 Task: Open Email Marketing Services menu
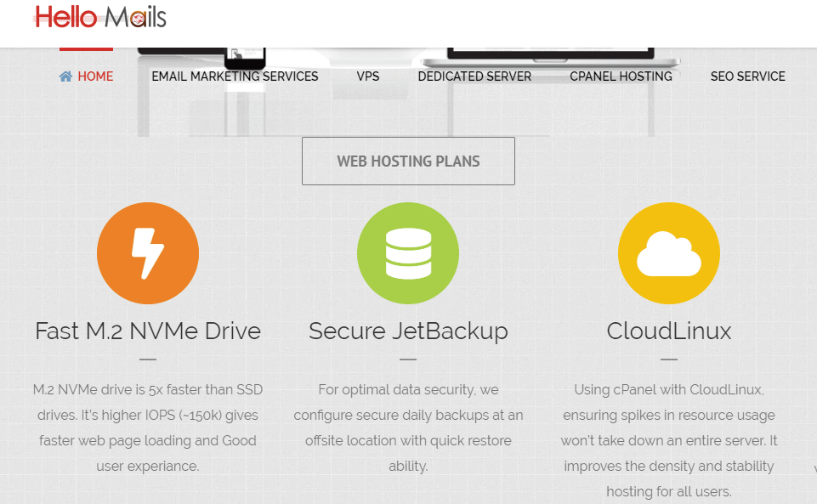(x=235, y=76)
